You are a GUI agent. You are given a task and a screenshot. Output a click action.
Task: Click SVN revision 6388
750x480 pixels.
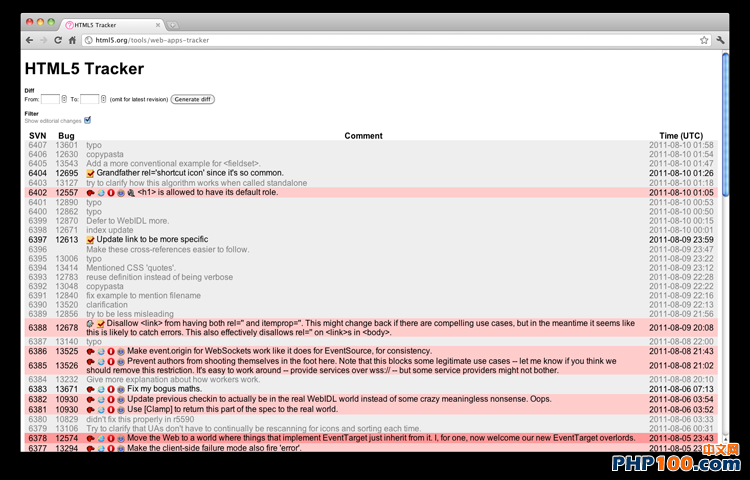(37, 327)
